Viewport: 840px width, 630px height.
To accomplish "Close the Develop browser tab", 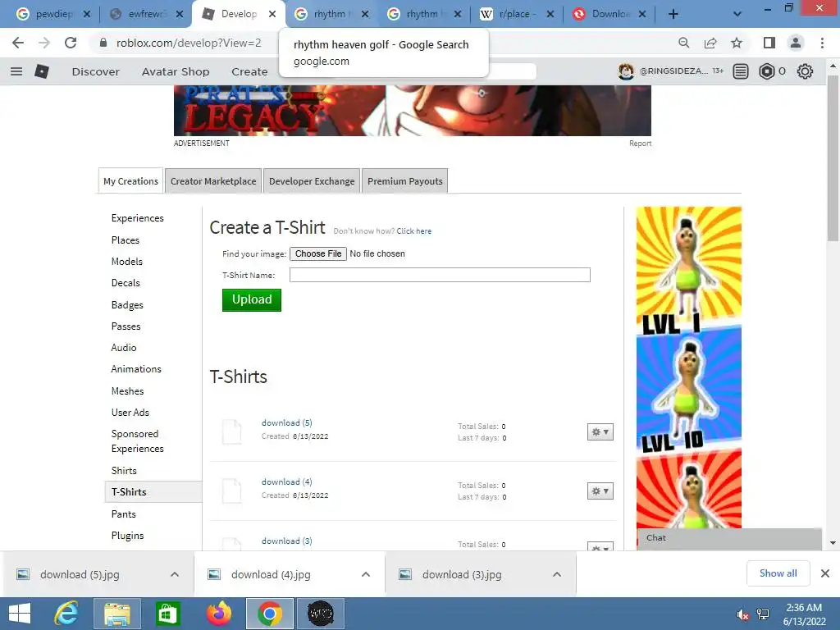I will [272, 14].
